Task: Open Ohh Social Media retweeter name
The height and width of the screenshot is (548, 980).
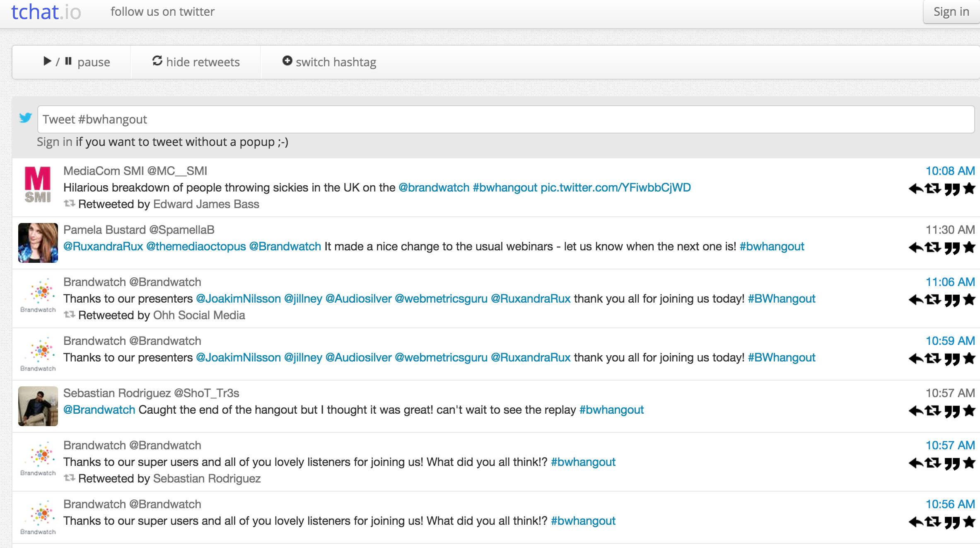Action: click(199, 315)
